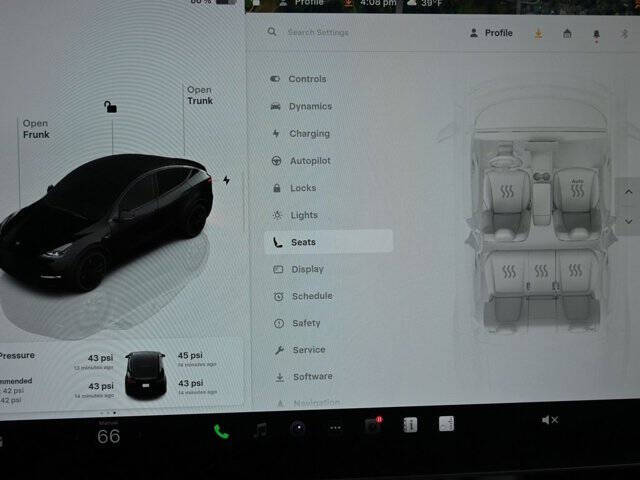Open the round camera app icon in dock

[298, 428]
